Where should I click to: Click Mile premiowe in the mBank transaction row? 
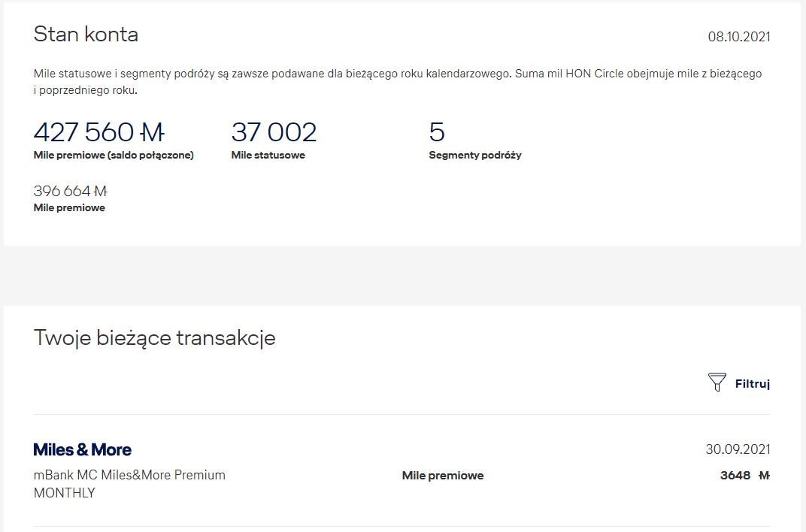[x=443, y=476]
